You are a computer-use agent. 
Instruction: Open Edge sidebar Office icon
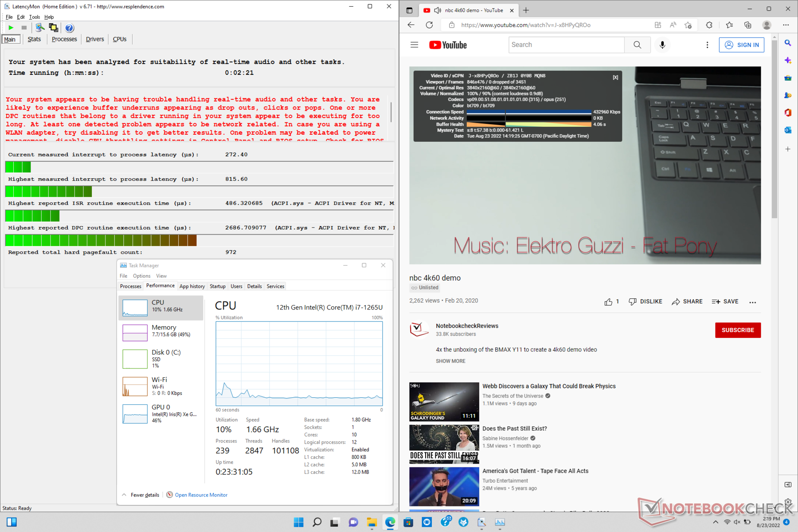click(788, 113)
